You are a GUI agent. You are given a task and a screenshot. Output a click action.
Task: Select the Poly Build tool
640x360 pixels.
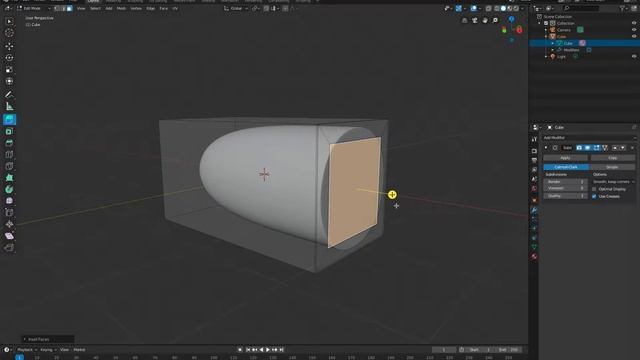(x=9, y=178)
